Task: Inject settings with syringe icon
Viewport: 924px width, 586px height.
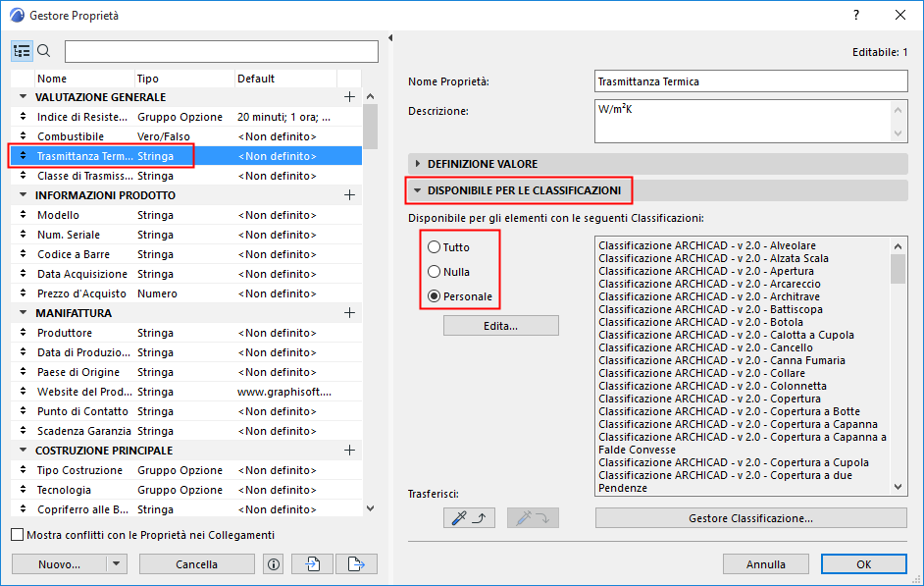Action: click(533, 518)
